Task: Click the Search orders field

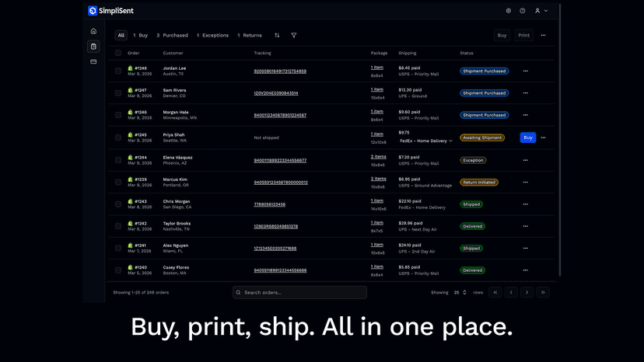Action: [299, 293]
